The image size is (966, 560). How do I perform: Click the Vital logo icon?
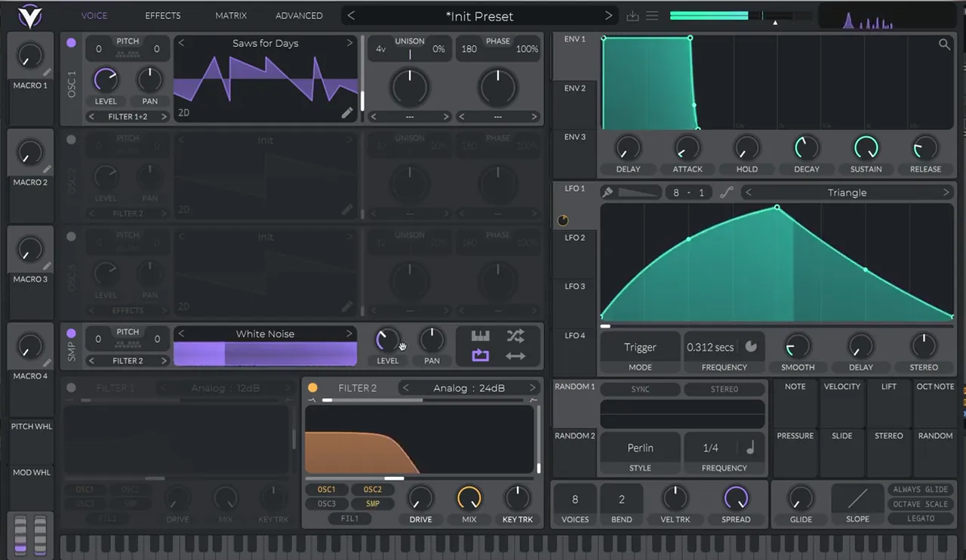click(30, 15)
